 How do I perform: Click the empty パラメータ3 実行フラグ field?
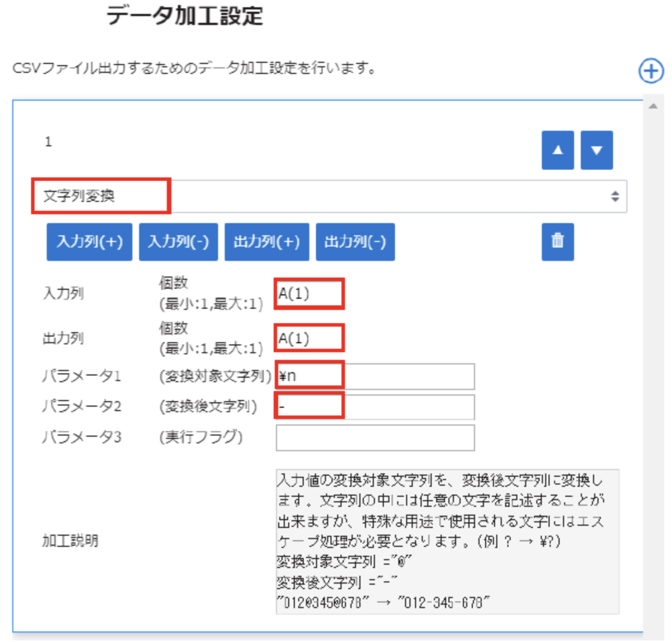tap(375, 438)
